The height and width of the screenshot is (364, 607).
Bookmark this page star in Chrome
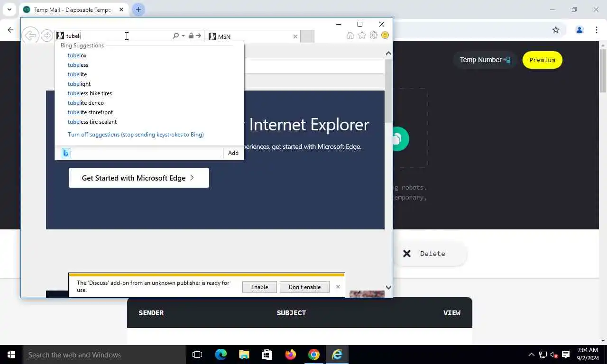(x=556, y=30)
